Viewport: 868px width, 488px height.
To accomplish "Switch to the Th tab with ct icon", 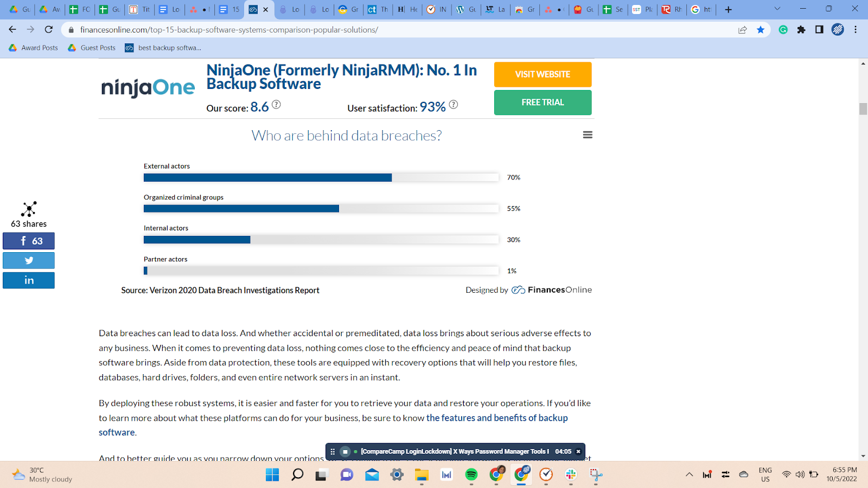I will [x=378, y=9].
